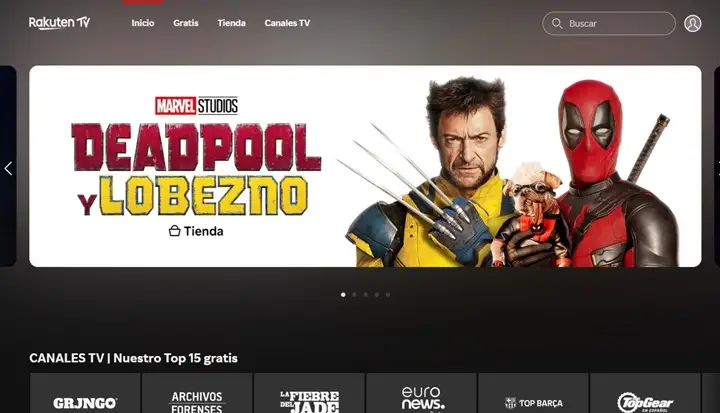The width and height of the screenshot is (720, 413).
Task: Switch to the Tienda tab
Action: (231, 23)
